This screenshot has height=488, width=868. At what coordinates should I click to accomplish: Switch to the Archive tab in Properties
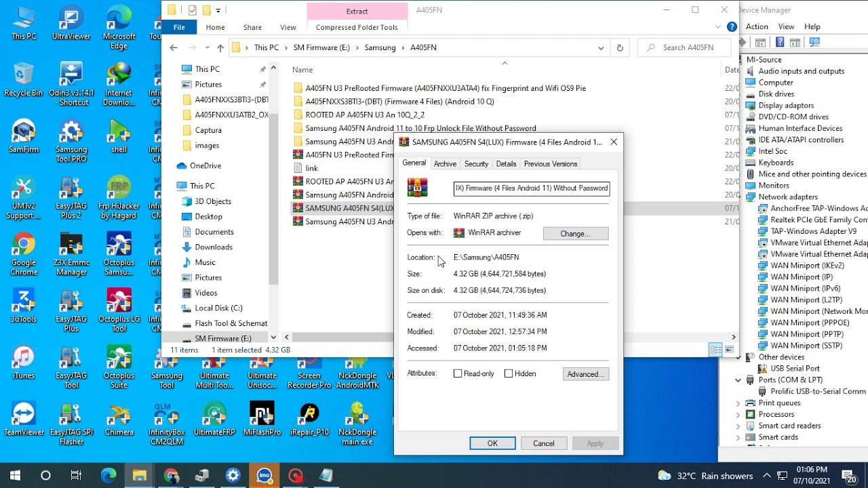click(445, 164)
